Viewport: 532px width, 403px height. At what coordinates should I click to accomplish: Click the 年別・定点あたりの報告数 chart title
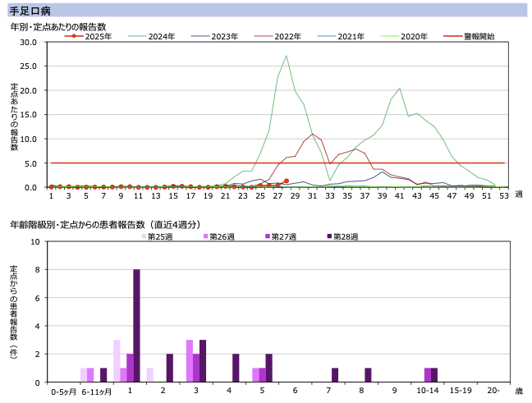pyautogui.click(x=58, y=27)
